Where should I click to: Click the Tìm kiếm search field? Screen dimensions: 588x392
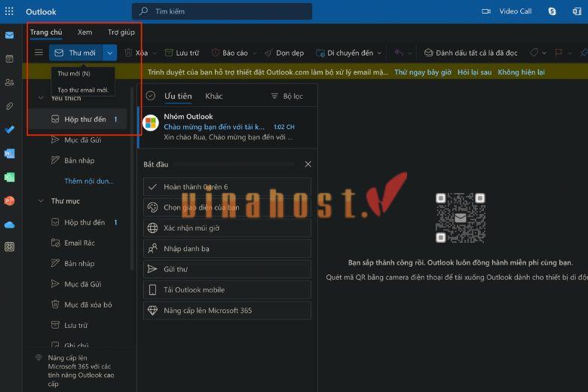click(222, 11)
